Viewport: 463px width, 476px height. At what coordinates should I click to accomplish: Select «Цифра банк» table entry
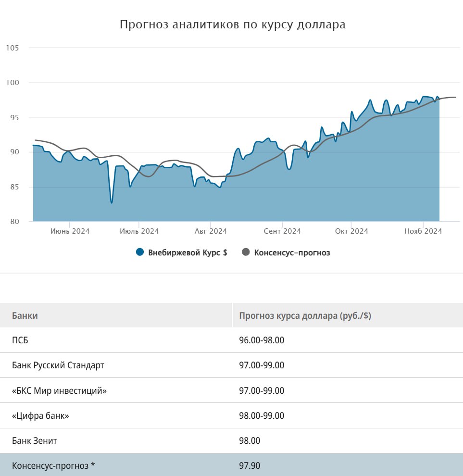(x=40, y=415)
